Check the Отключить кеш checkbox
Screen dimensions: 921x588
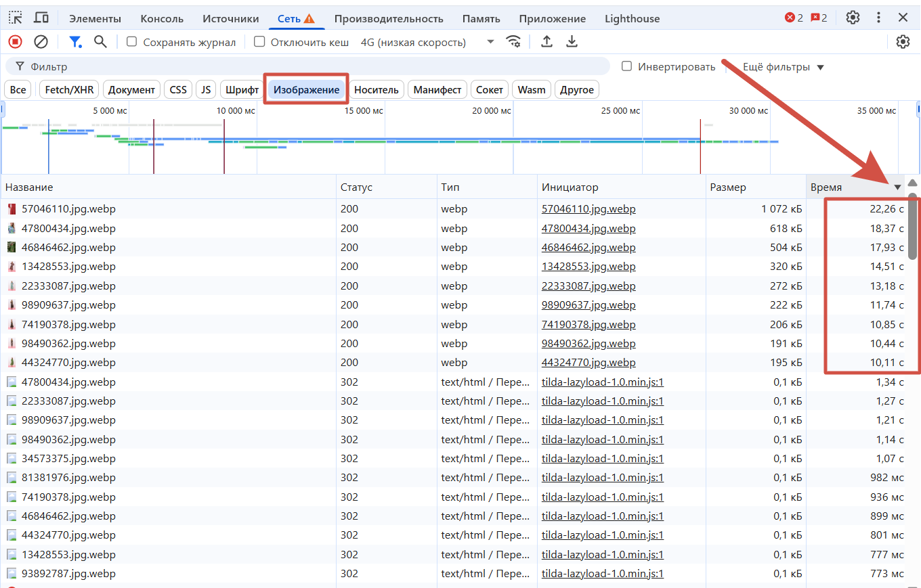click(x=259, y=42)
